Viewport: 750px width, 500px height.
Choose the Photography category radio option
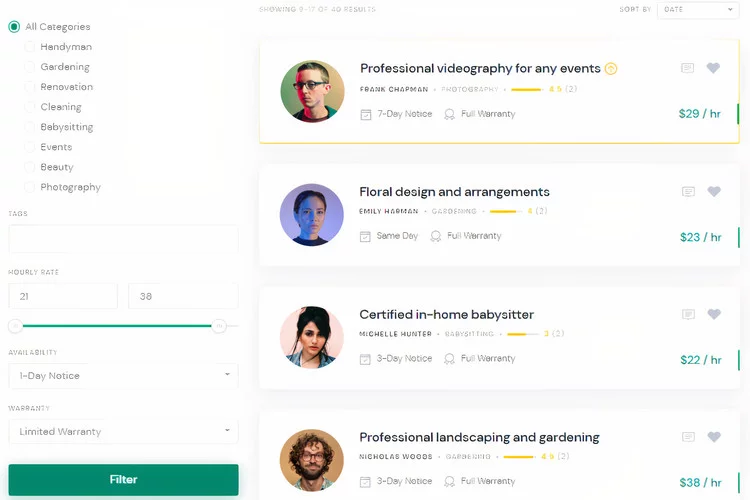click(30, 187)
